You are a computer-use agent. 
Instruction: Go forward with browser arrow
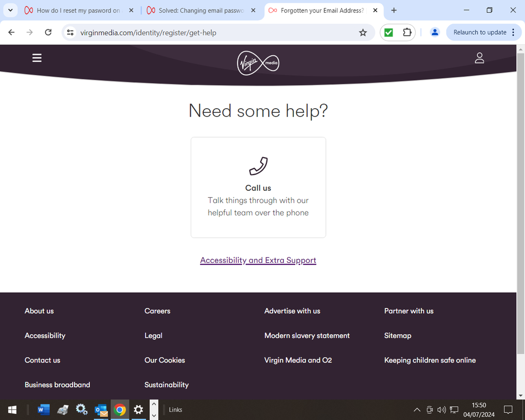click(x=30, y=33)
